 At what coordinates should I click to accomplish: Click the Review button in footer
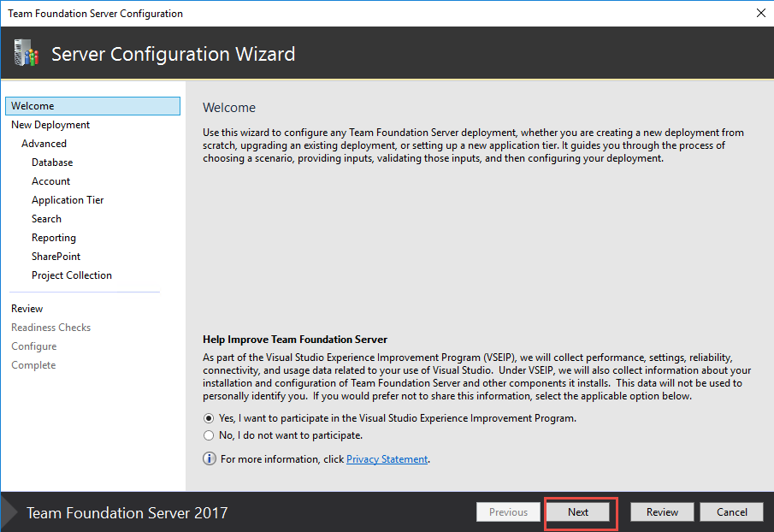click(662, 512)
